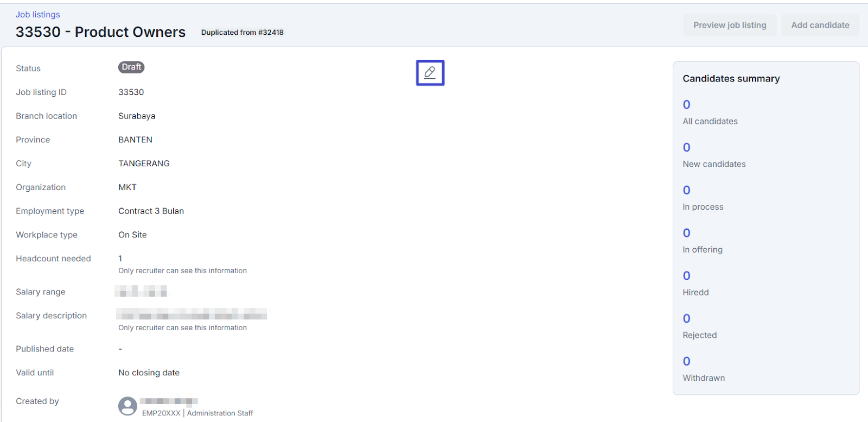The image size is (868, 422).
Task: Click the creator's avatar icon
Action: click(127, 406)
